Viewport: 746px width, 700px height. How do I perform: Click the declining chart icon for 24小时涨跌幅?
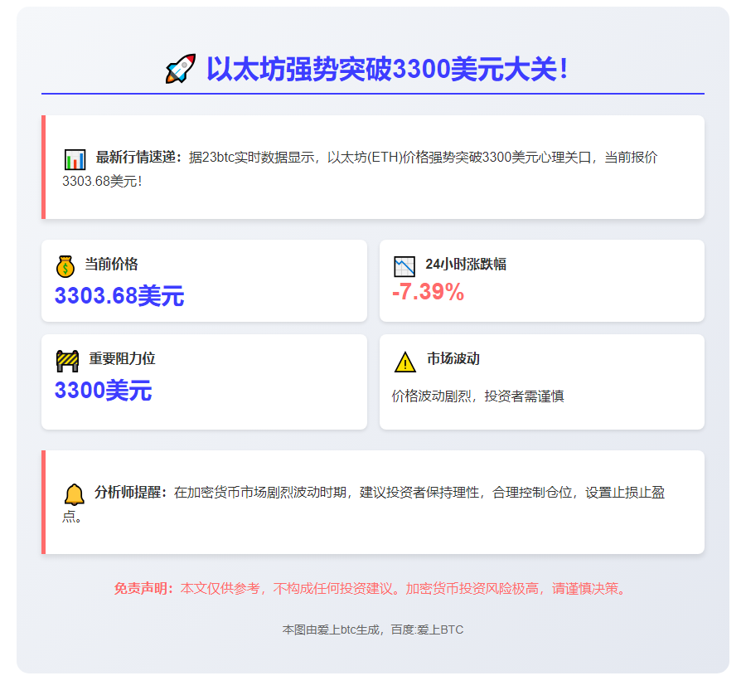point(403,265)
